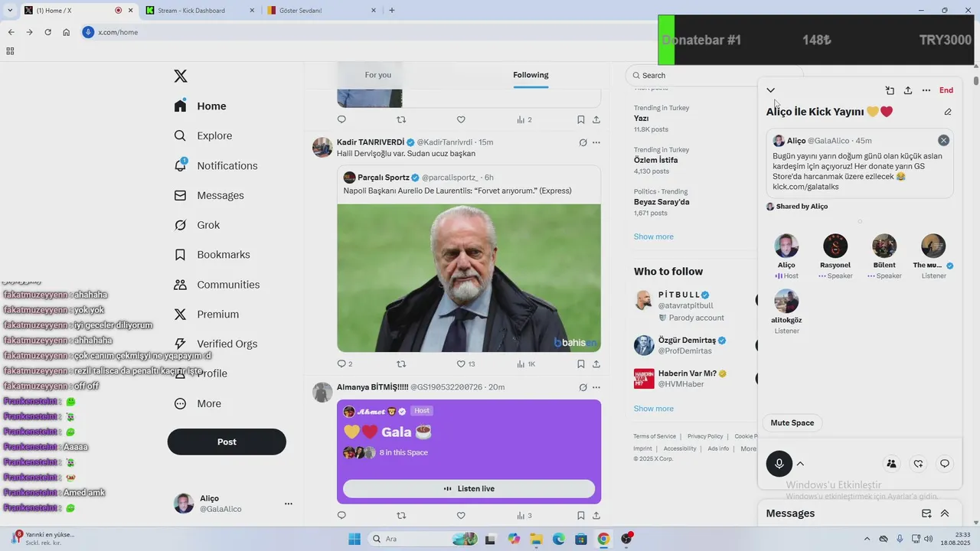Toggle the Space microphone button
The image size is (980, 551).
pyautogui.click(x=779, y=464)
